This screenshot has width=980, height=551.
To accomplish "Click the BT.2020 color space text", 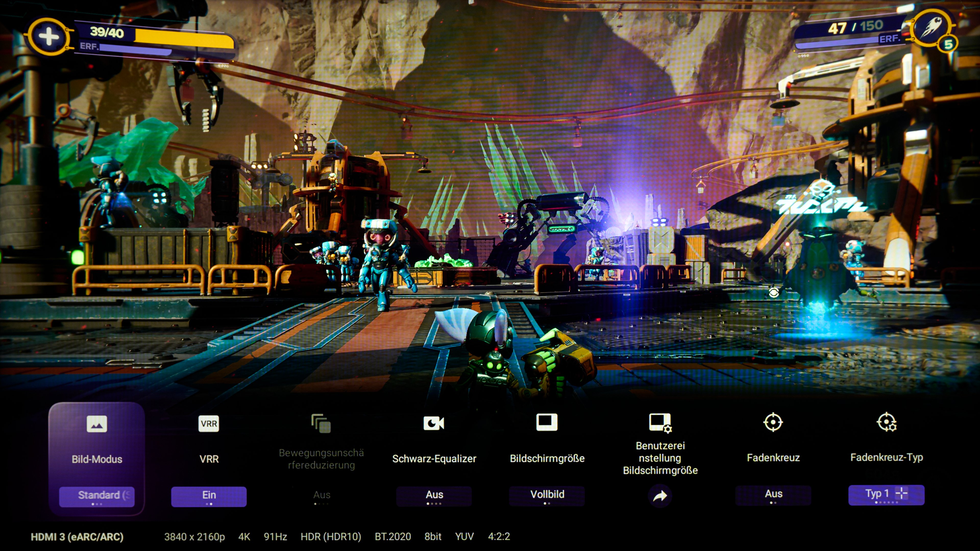I will coord(393,536).
